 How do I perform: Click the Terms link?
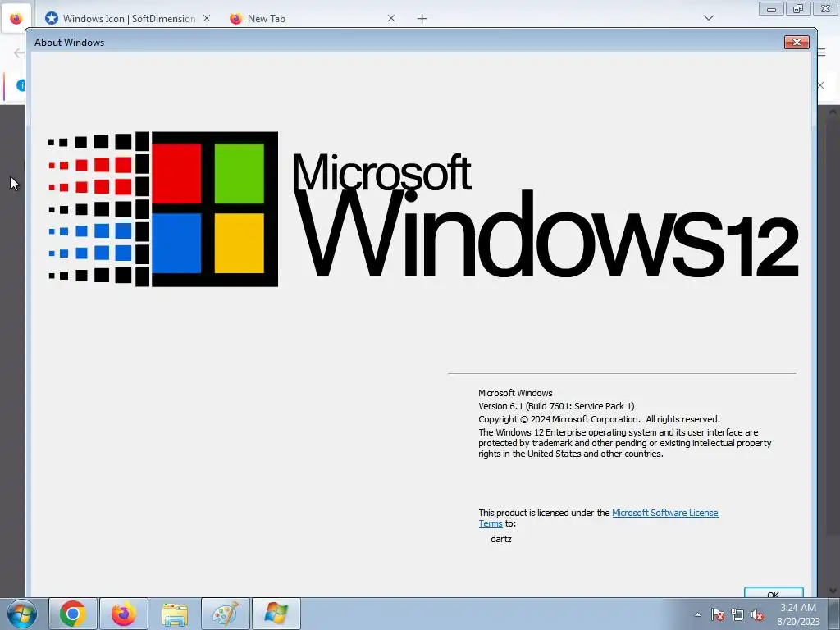(491, 523)
